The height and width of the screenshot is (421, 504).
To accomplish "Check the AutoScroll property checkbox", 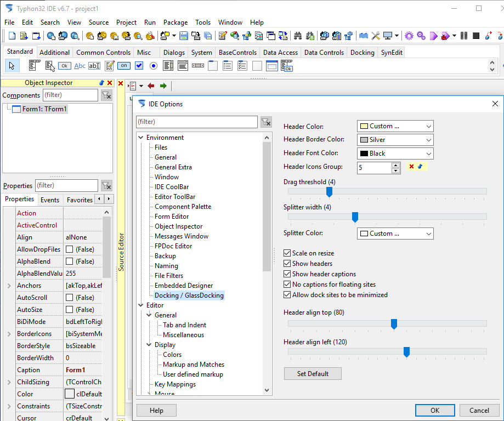I will pos(70,298).
